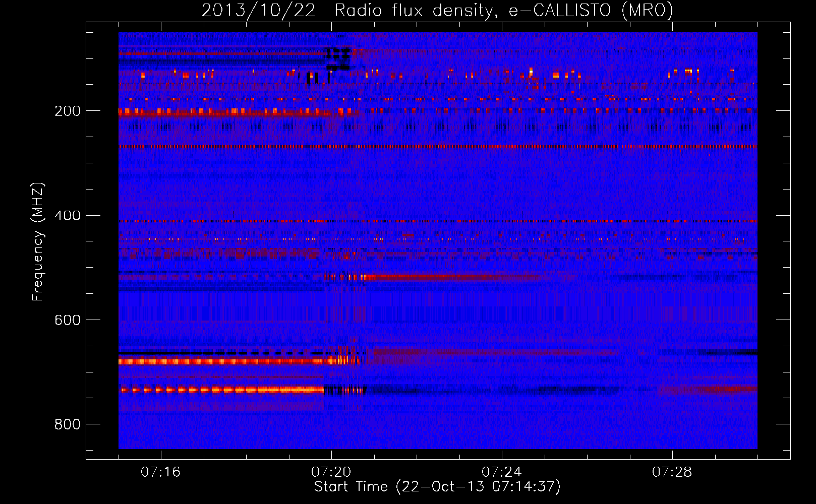Click the 600 frequency tick label
This screenshot has width=816, height=504.
point(68,320)
